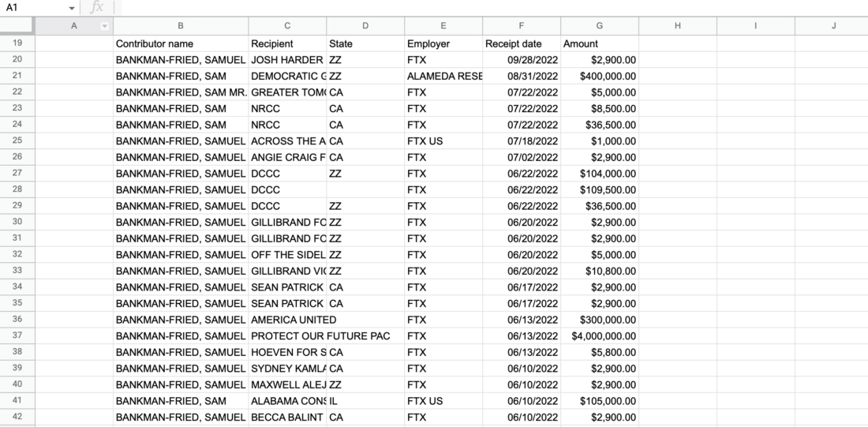Click the 'Recipient' header cell

point(287,43)
